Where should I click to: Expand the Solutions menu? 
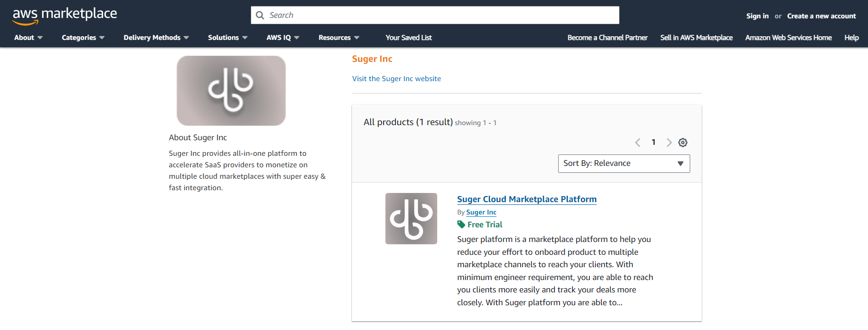[228, 38]
